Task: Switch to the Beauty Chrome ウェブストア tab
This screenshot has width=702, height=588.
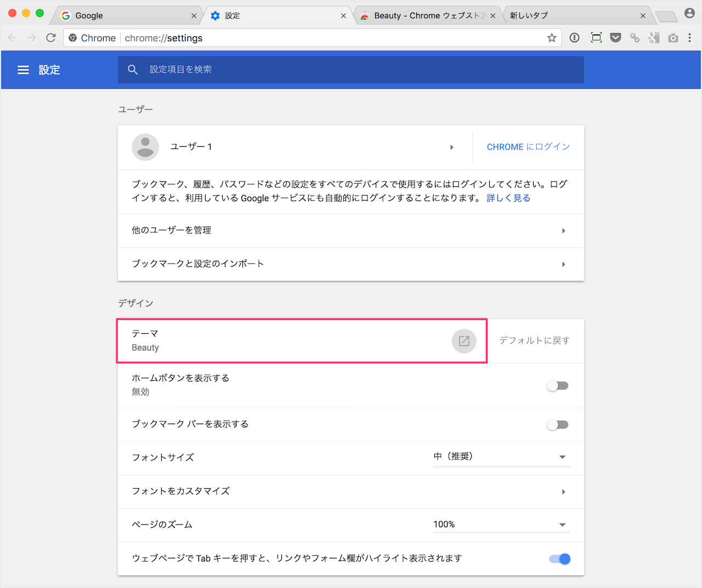Action: (427, 16)
